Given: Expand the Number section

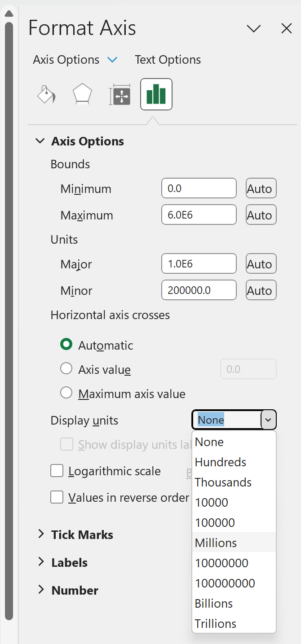Looking at the screenshot, I should point(75,590).
